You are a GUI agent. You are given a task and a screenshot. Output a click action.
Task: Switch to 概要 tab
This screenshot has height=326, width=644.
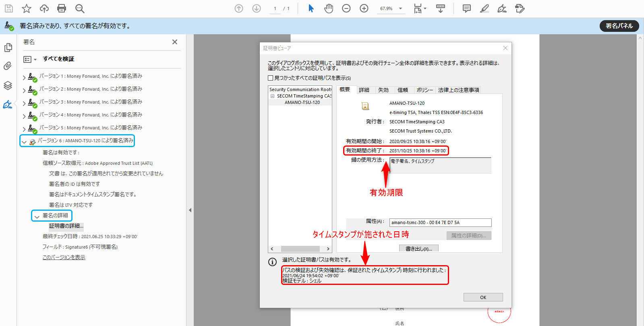(345, 89)
